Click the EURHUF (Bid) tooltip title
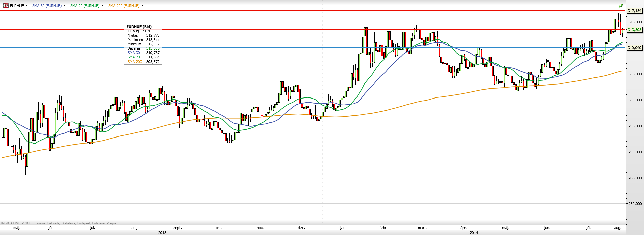644x235 pixels. (x=139, y=27)
